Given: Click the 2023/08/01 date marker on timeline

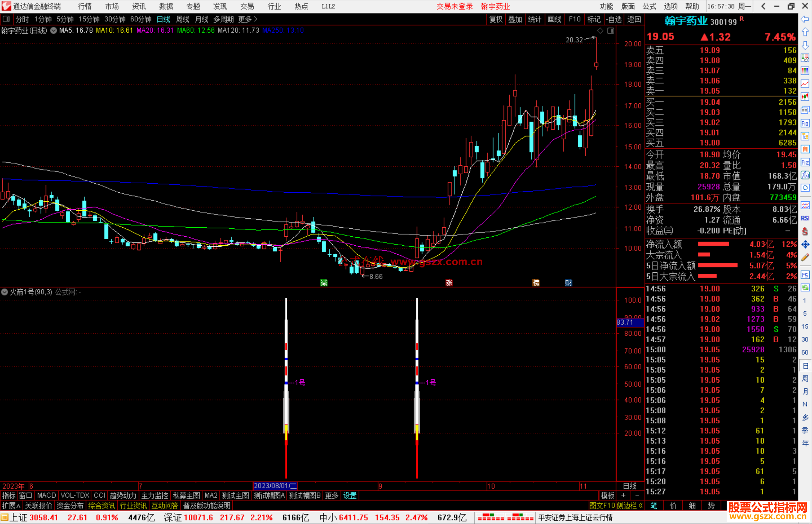Looking at the screenshot, I should 275,486.
